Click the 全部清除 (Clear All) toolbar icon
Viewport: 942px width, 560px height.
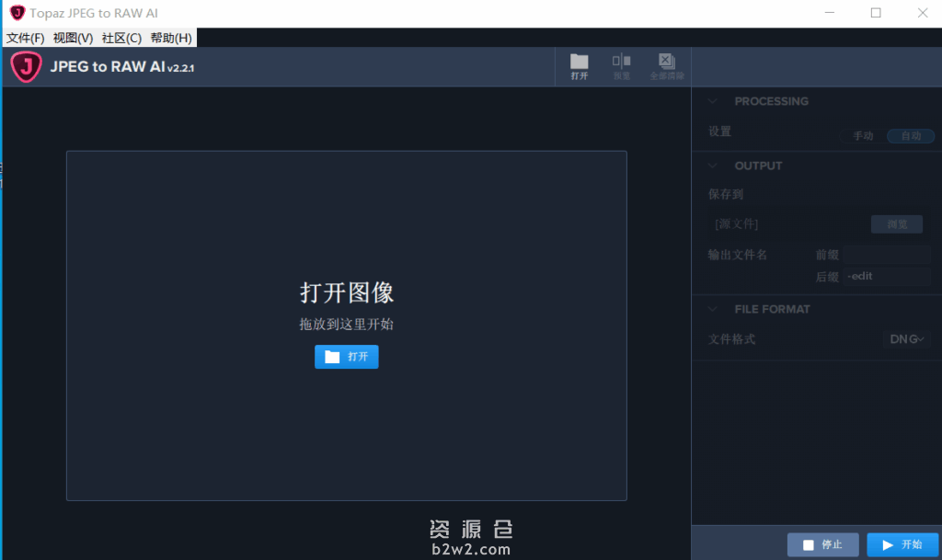pos(665,65)
